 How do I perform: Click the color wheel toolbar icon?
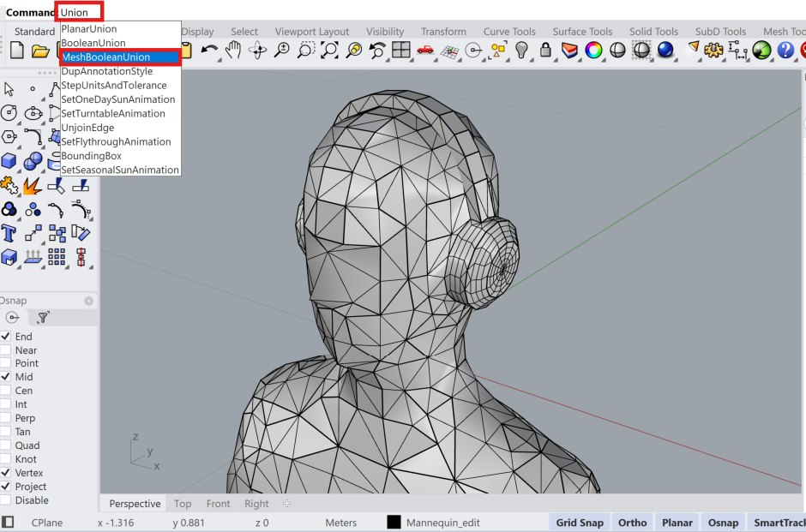(x=593, y=50)
